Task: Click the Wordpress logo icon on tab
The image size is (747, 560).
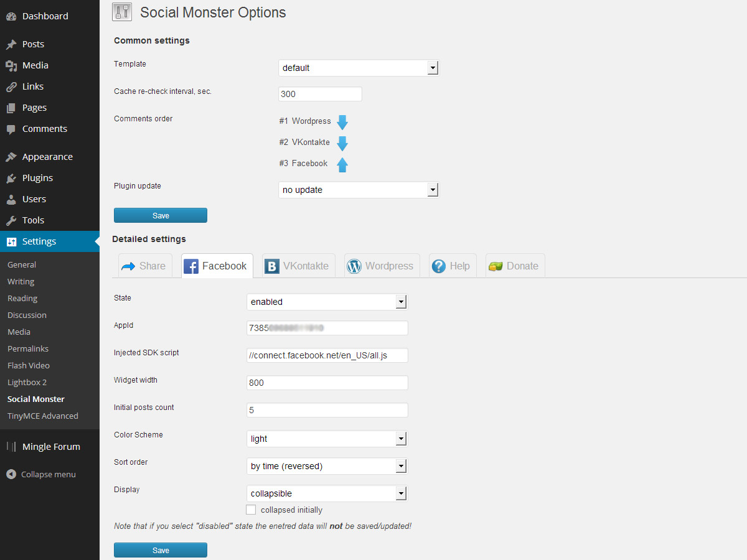Action: coord(354,266)
